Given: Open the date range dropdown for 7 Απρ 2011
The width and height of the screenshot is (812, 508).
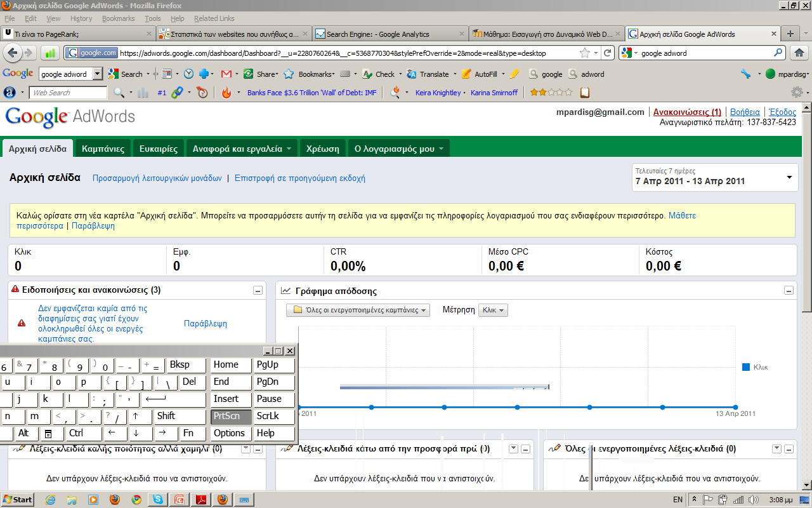Looking at the screenshot, I should (x=715, y=177).
